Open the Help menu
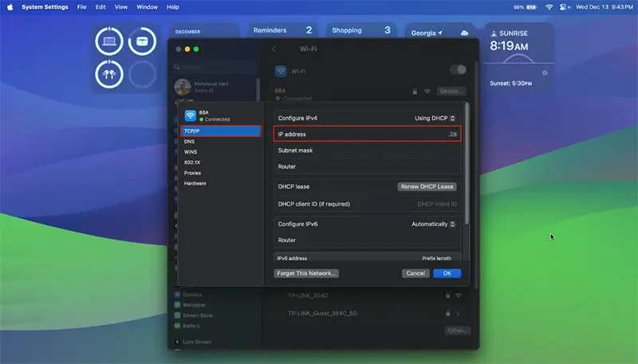 pyautogui.click(x=173, y=7)
